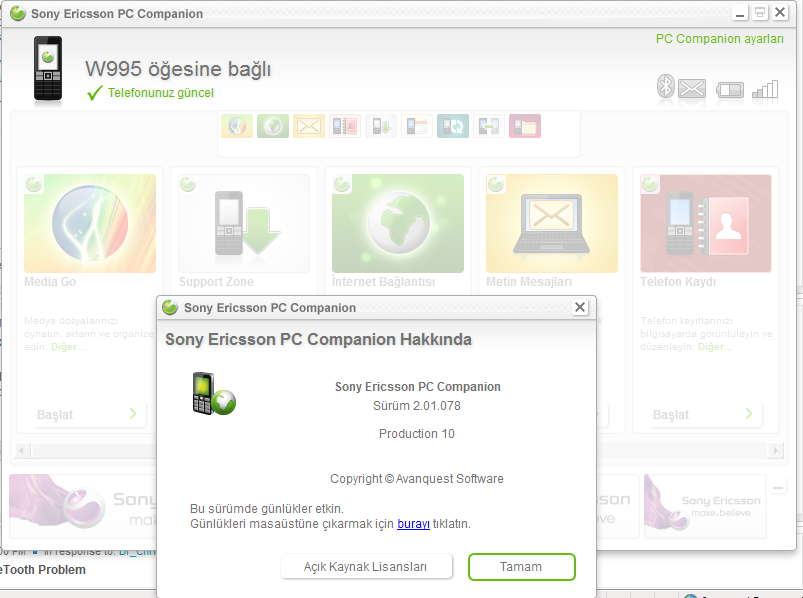This screenshot has height=598, width=803.
Task: Click the 'burayı' log extraction link
Action: pos(413,523)
